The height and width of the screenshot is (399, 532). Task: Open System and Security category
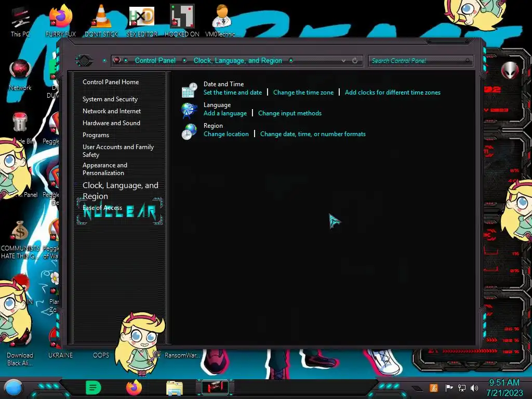coord(110,99)
